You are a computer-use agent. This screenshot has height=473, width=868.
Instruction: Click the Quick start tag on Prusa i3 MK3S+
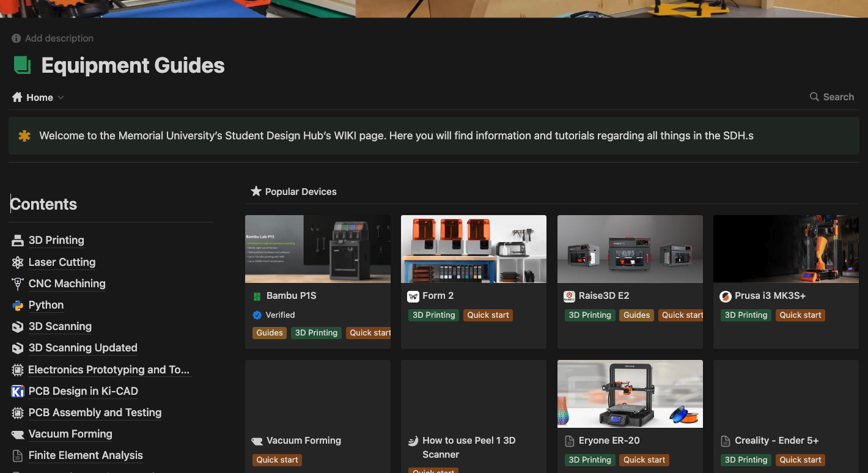pos(800,315)
